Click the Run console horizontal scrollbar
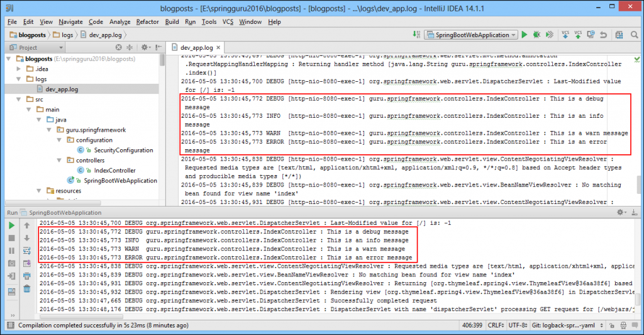644x335 pixels. (x=81, y=317)
